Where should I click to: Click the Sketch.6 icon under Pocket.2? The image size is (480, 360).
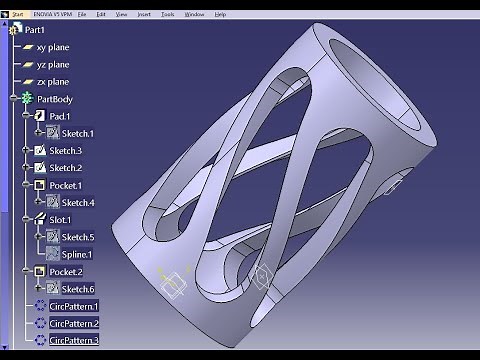[53, 288]
